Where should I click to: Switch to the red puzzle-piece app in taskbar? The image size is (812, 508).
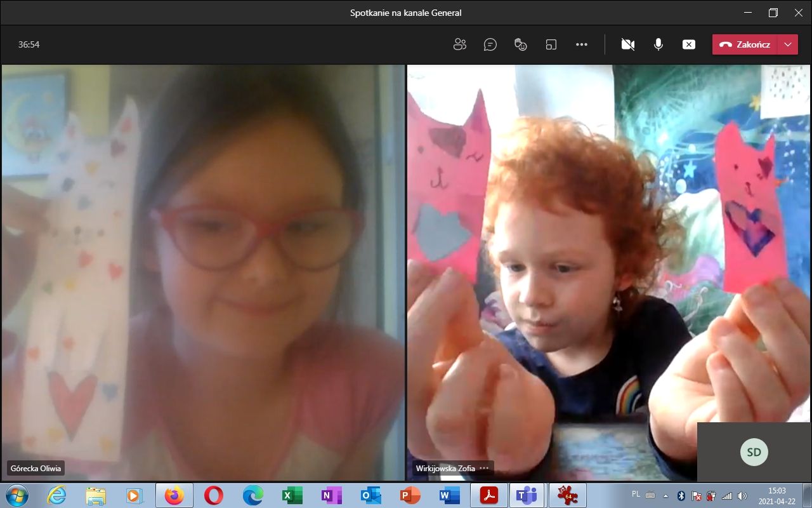click(567, 495)
